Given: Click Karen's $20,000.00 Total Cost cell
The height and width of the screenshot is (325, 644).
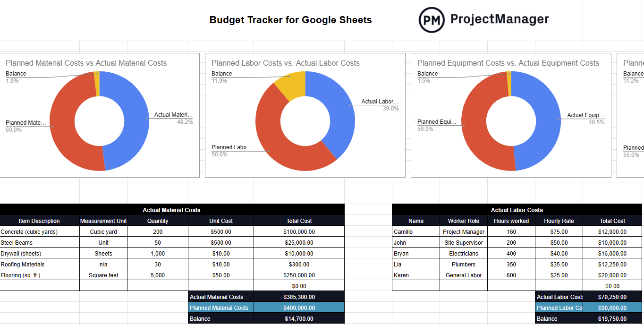Looking at the screenshot, I should click(612, 275).
